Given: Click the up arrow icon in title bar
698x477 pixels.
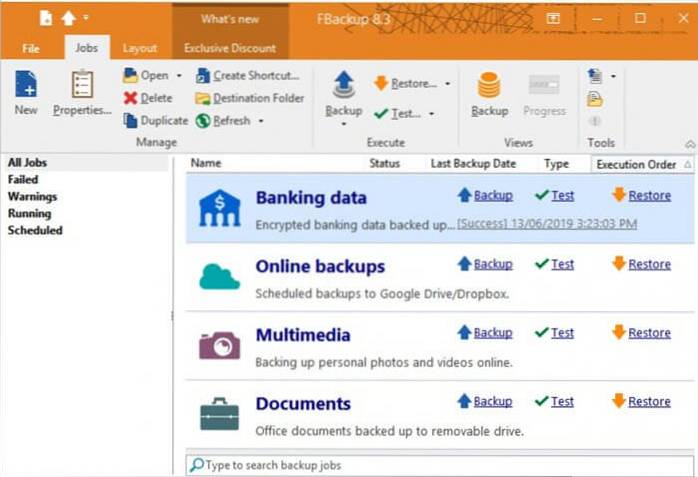Looking at the screenshot, I should tap(69, 18).
